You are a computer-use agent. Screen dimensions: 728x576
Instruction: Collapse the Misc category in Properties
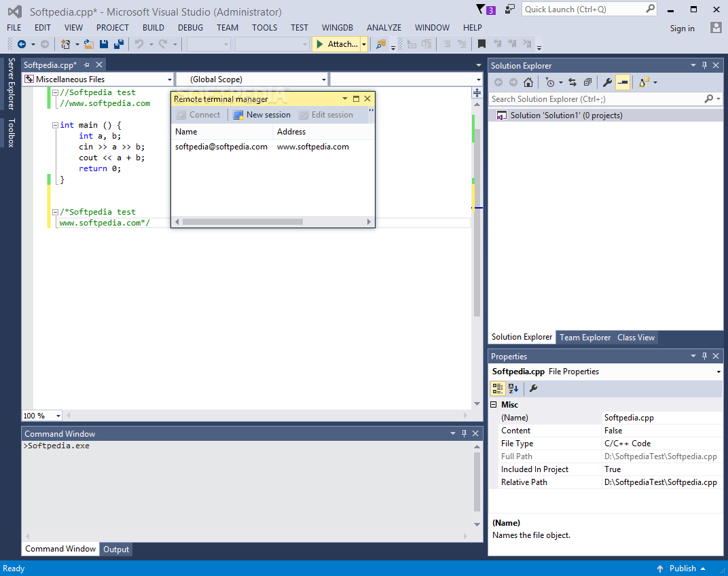[494, 405]
